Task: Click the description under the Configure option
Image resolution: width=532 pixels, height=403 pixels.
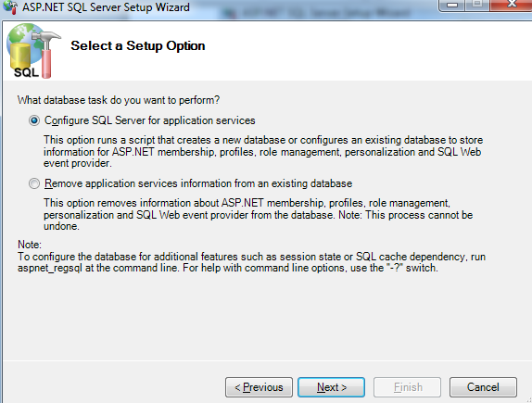Action: (x=263, y=152)
